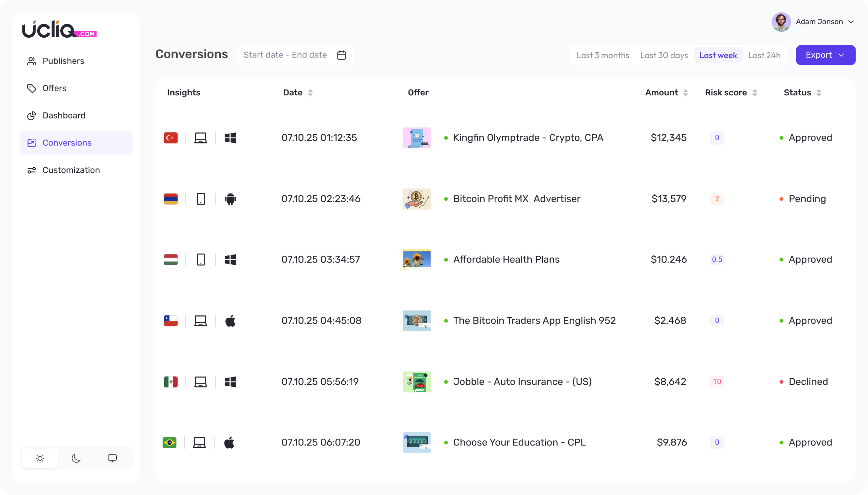The height and width of the screenshot is (495, 868).
Task: Click the laptop icon in first row
Action: [x=200, y=138]
